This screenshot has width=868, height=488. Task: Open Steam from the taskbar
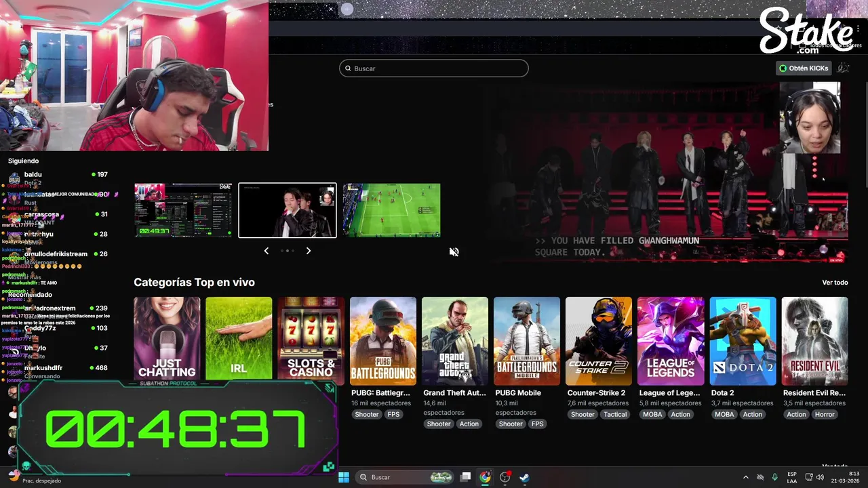point(524,477)
